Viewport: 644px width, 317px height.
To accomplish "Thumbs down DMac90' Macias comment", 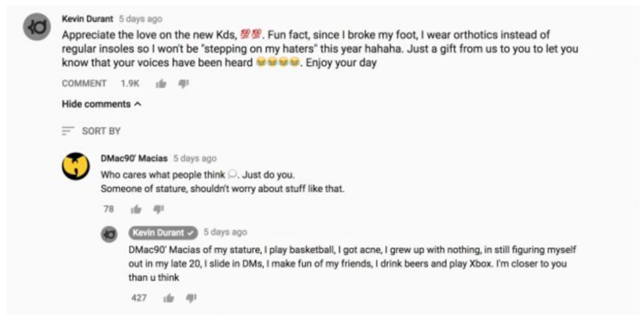I will click(x=158, y=209).
